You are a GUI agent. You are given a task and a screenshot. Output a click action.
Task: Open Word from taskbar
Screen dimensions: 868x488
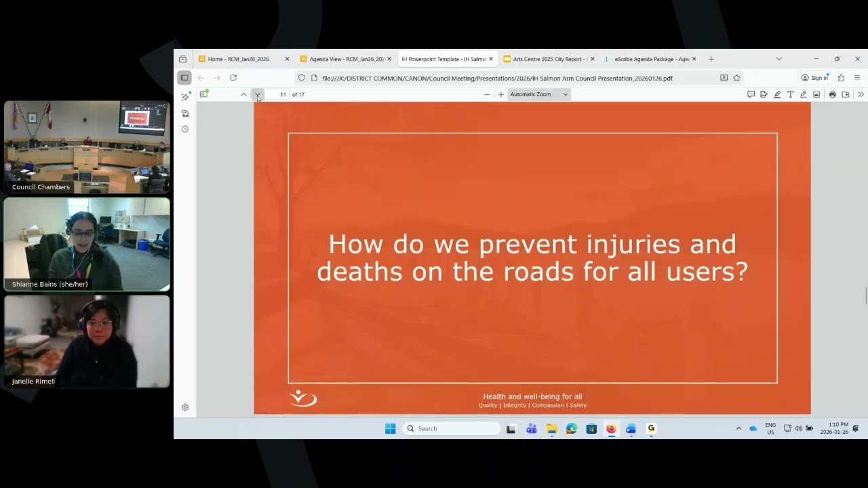631,428
